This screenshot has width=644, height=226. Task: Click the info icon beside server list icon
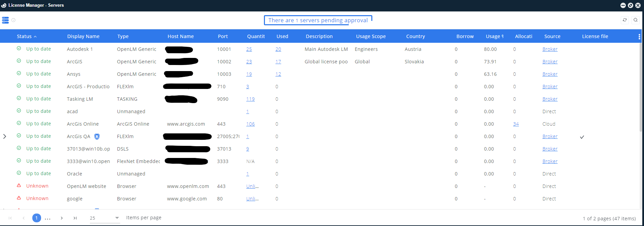tap(13, 20)
